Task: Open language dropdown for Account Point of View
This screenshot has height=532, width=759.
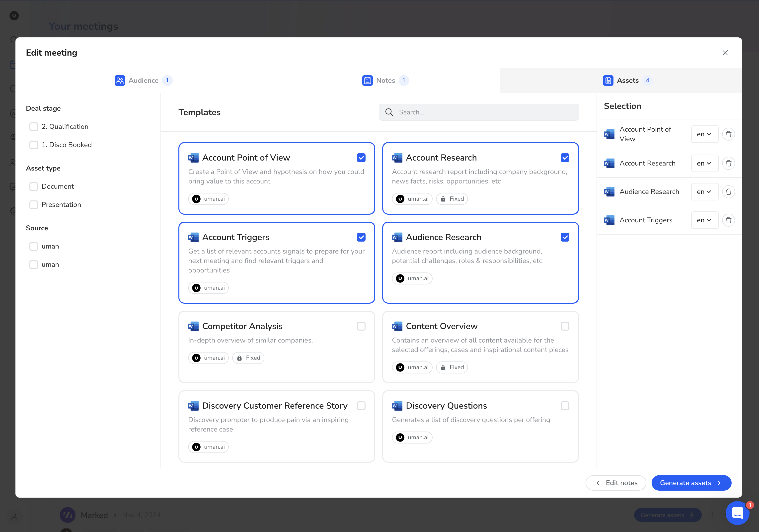Action: (x=704, y=134)
